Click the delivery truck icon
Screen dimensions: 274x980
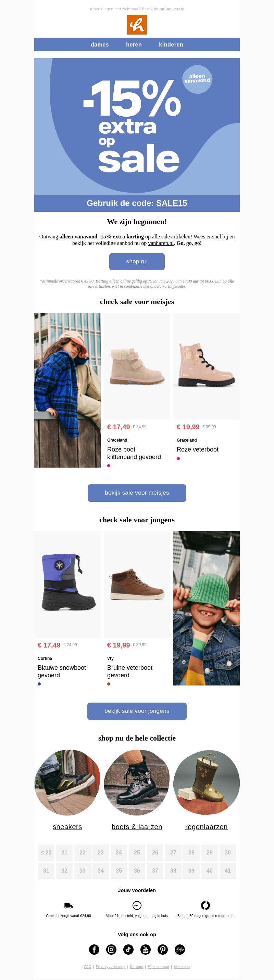pyautogui.click(x=68, y=905)
